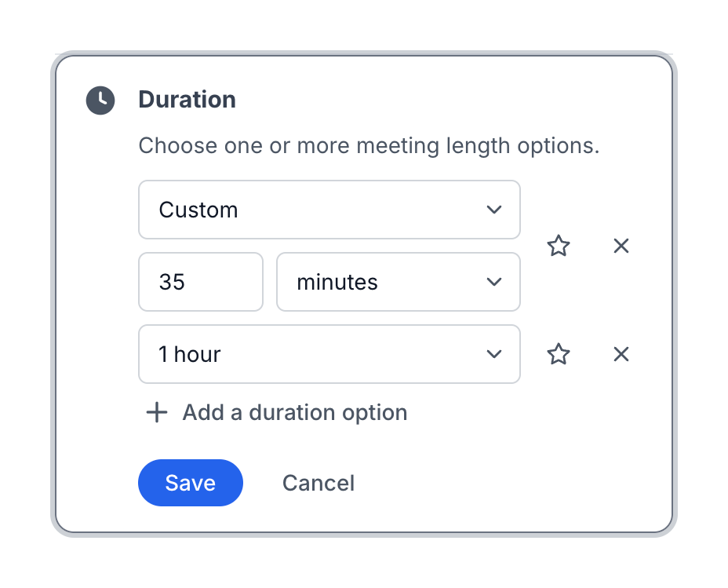Open the 1 hour duration dropdown
Viewport: 728px width, 588px height.
coord(329,354)
